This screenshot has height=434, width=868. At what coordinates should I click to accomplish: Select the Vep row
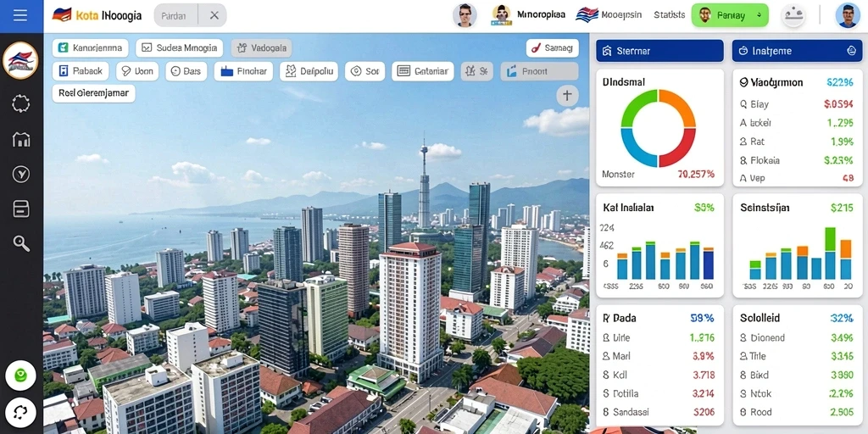pyautogui.click(x=797, y=178)
